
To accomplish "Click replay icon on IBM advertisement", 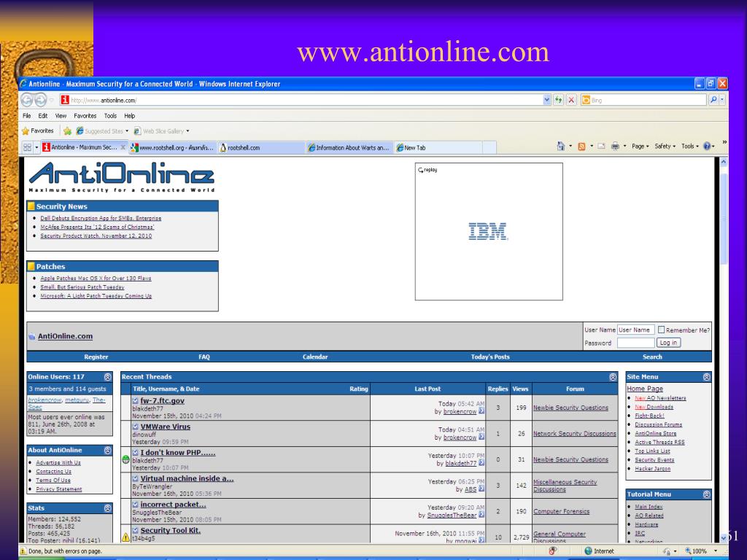I will point(427,170).
